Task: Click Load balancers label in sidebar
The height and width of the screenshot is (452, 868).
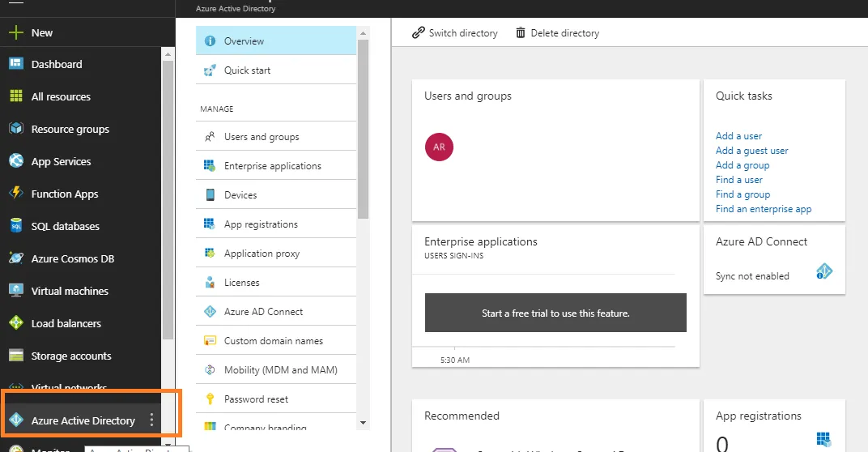Action: (66, 323)
